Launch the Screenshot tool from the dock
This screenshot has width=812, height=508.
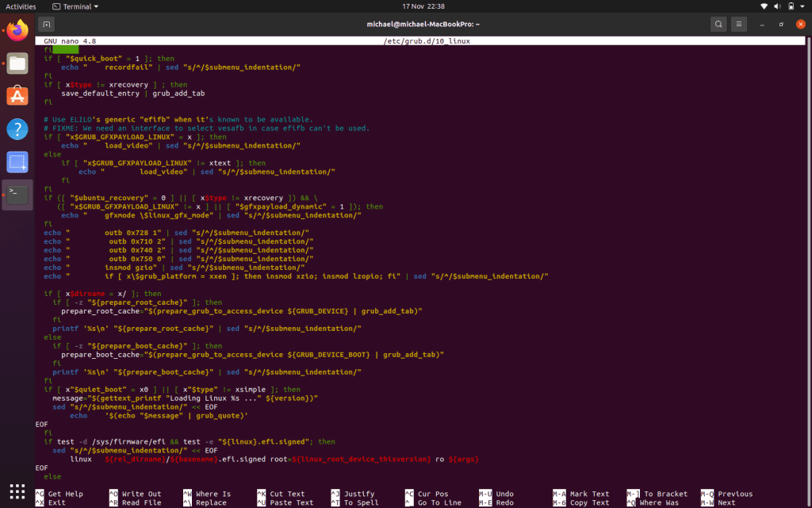[17, 162]
